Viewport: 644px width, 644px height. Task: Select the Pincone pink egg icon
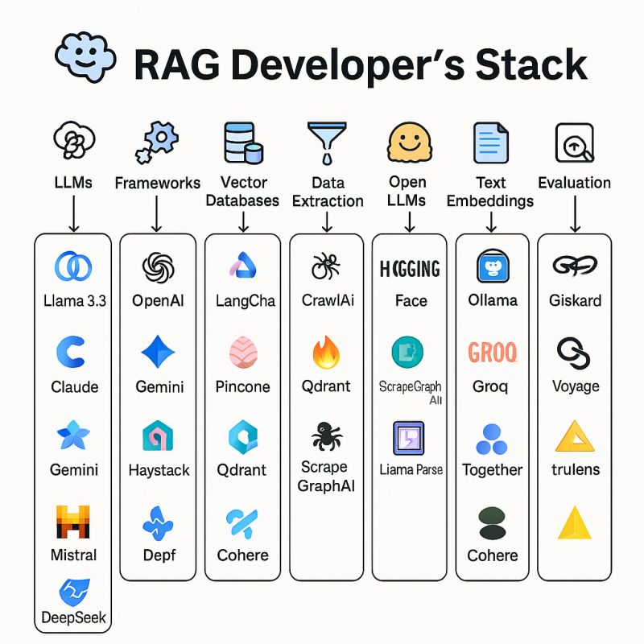[243, 352]
